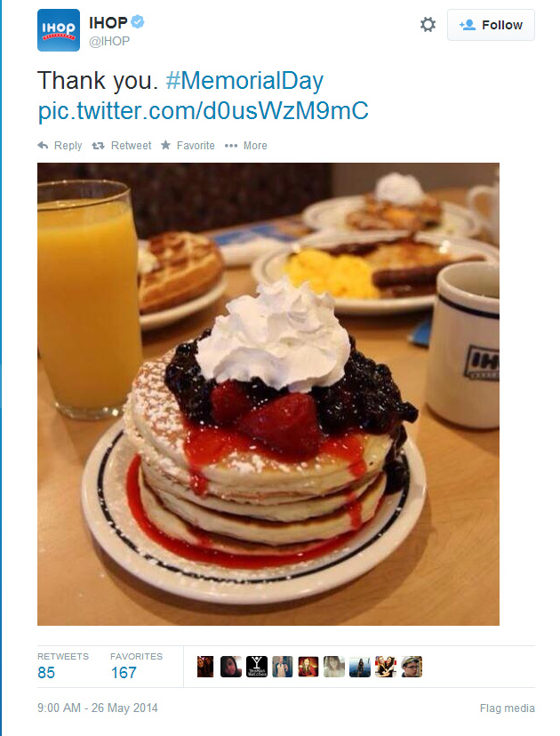Reply to the IHOP tweet
The width and height of the screenshot is (560, 736).
point(60,146)
